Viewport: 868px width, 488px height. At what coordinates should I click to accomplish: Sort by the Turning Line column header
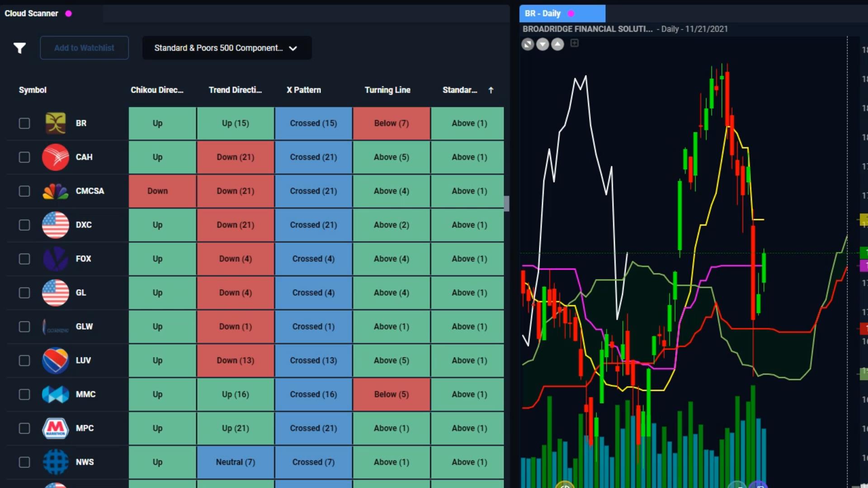point(387,90)
